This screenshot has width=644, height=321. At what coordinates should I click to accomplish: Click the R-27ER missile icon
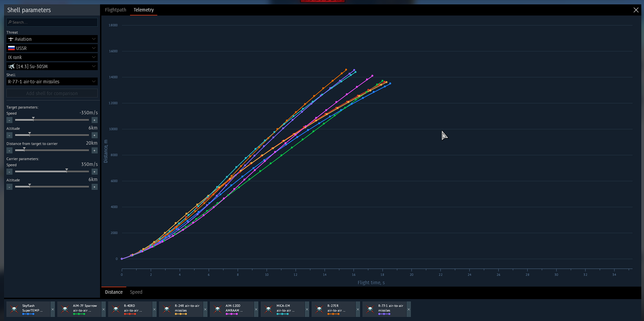click(319, 309)
